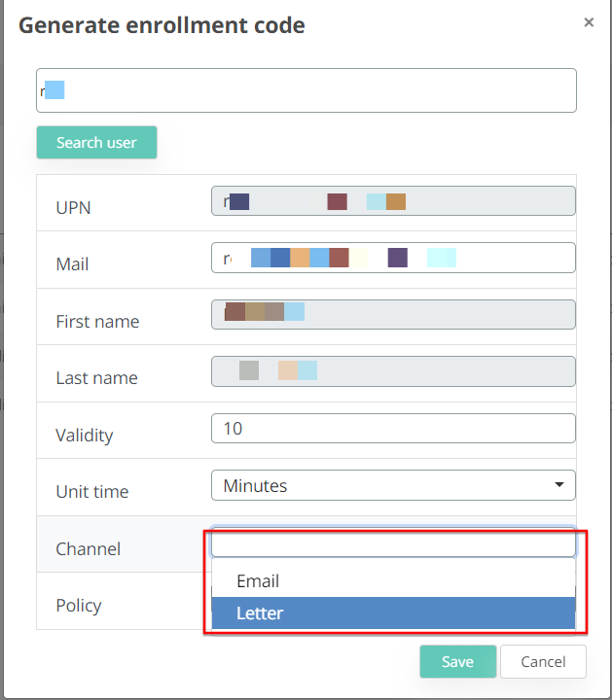Click the Channel dropdown input box

392,543
